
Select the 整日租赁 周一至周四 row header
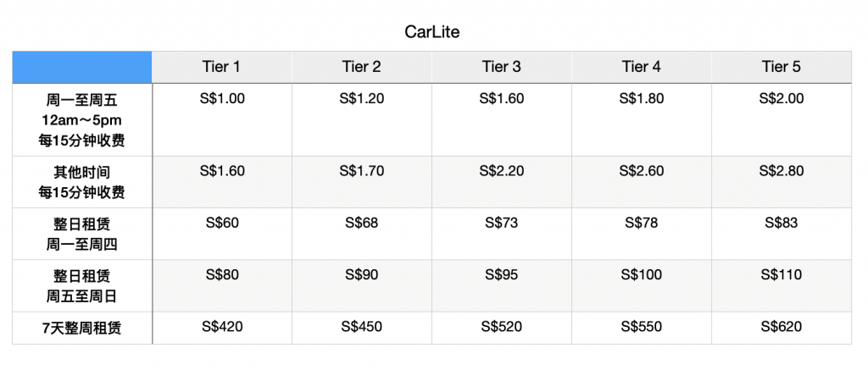[82, 234]
